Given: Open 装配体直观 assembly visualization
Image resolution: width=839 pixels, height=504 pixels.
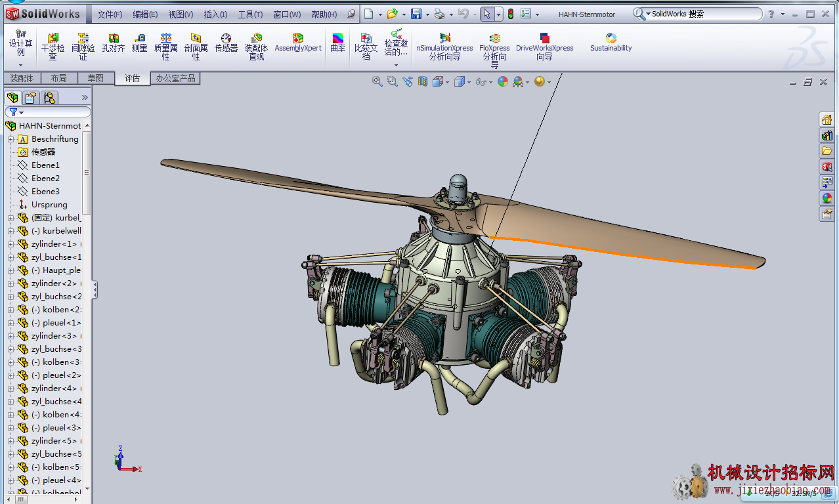Looking at the screenshot, I should pyautogui.click(x=256, y=47).
